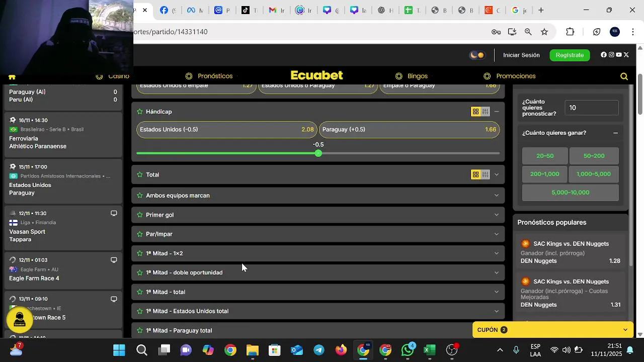The height and width of the screenshot is (362, 644).
Task: Open Windows Start menu
Action: [x=119, y=350]
